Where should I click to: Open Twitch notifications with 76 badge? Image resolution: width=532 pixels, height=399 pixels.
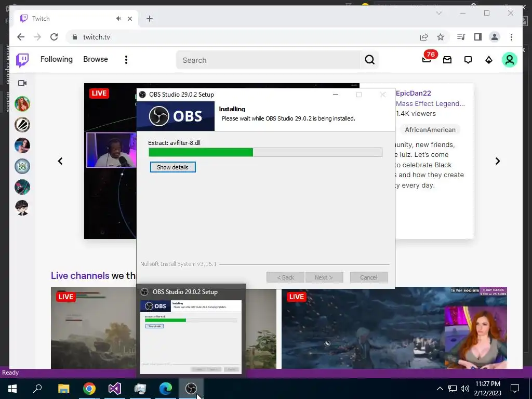tap(427, 60)
